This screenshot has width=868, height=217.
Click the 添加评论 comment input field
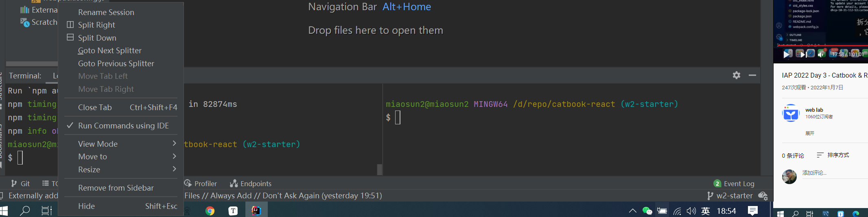pos(834,173)
